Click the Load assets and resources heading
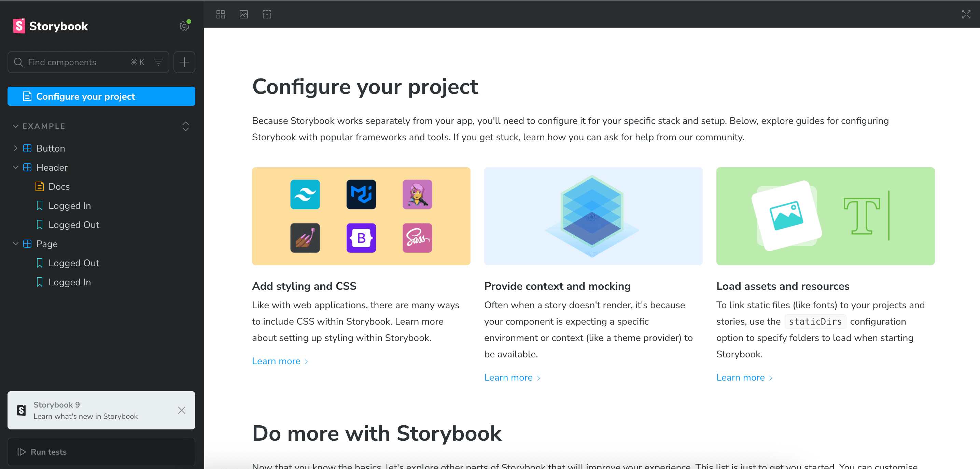Viewport: 980px width, 469px height. click(x=783, y=286)
